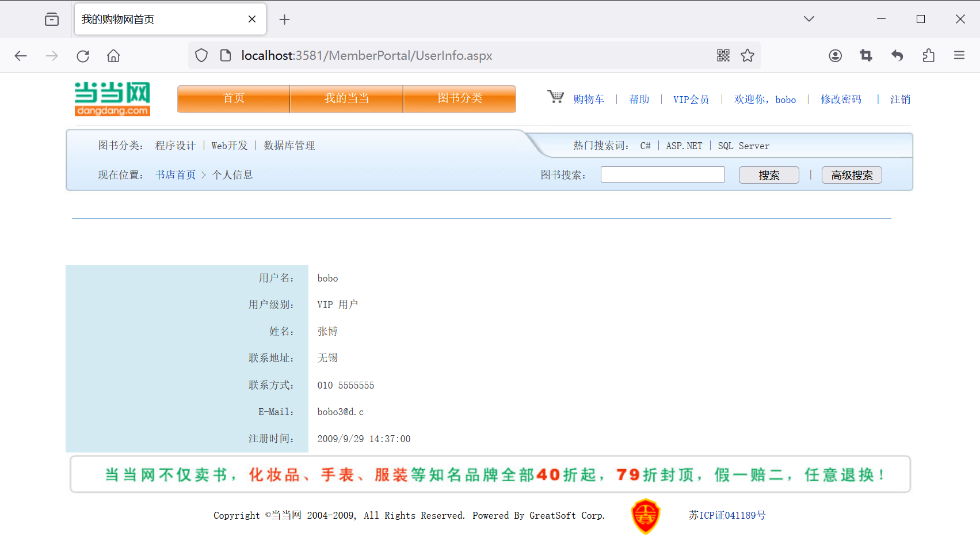Screen dimensions: 980x559
Task: Open the hamburger application menu
Action: pos(959,55)
